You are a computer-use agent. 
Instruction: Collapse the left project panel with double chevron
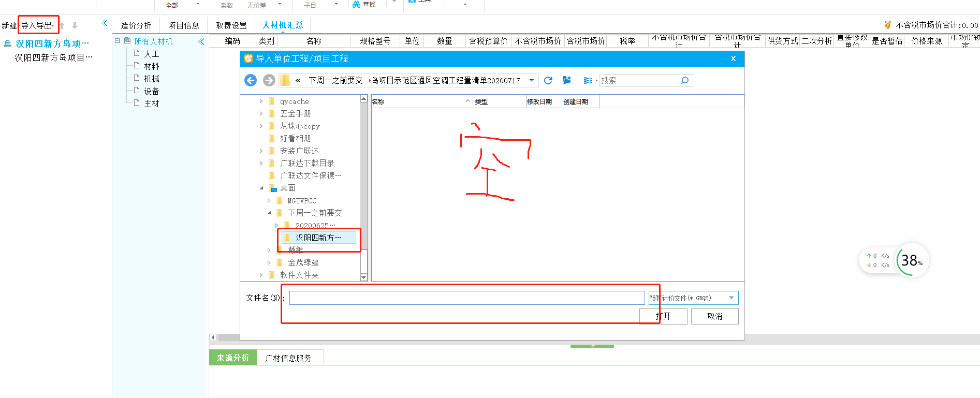point(105,23)
